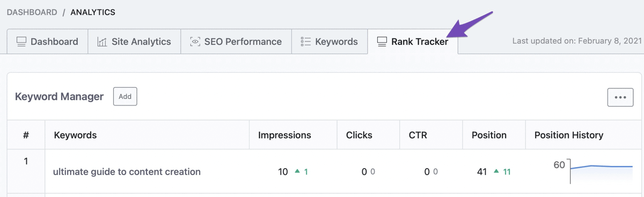The image size is (644, 197).
Task: Select the Keywords tab
Action: (x=330, y=41)
